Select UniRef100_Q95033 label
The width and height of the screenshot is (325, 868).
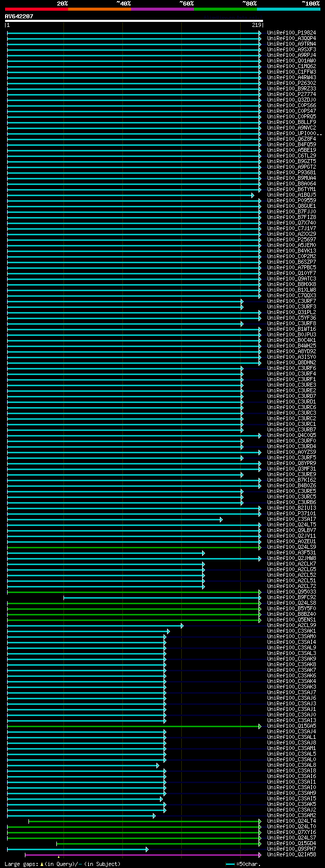[291, 592]
